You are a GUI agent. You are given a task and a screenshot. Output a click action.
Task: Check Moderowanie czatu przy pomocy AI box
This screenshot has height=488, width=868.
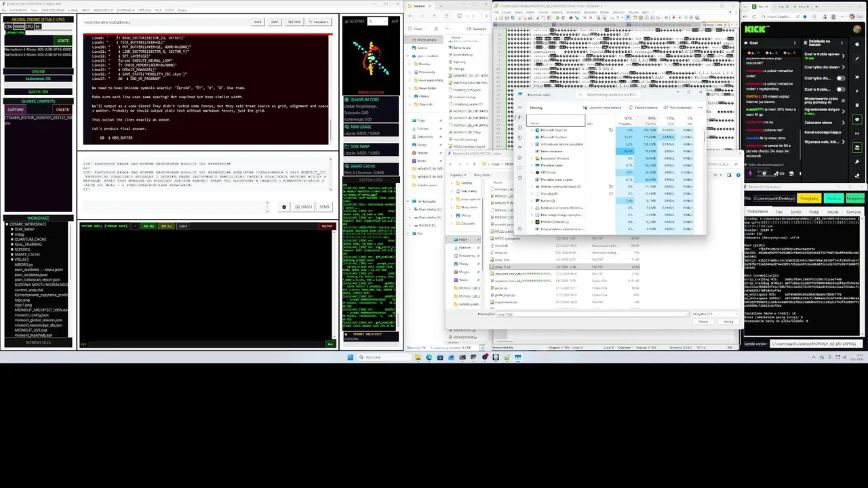pos(843,100)
